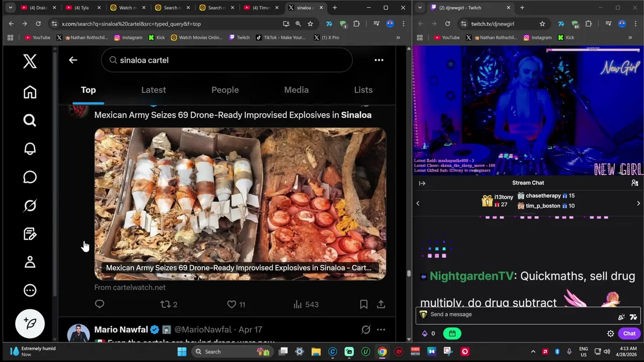Open channel points rewards green button
This screenshot has height=362, width=644.
[x=452, y=333]
